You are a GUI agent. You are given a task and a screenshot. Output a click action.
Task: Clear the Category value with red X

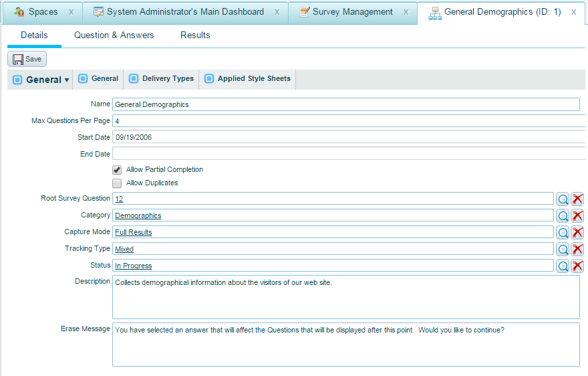tap(577, 215)
